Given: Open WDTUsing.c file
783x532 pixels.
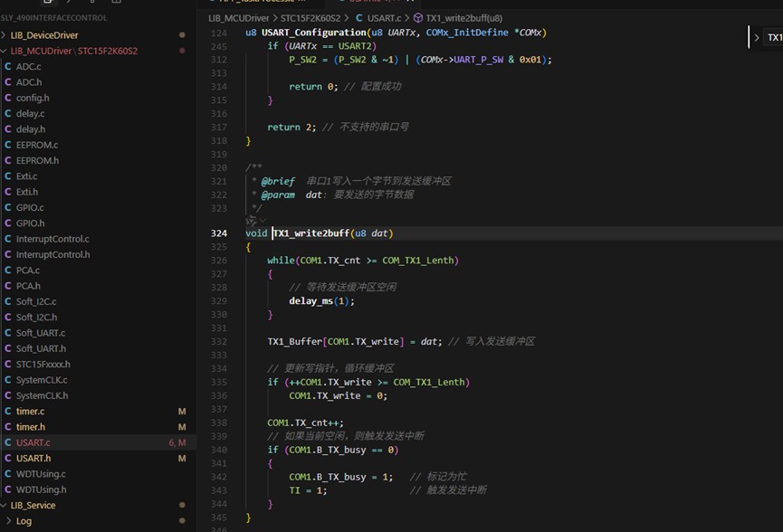Looking at the screenshot, I should (x=41, y=473).
